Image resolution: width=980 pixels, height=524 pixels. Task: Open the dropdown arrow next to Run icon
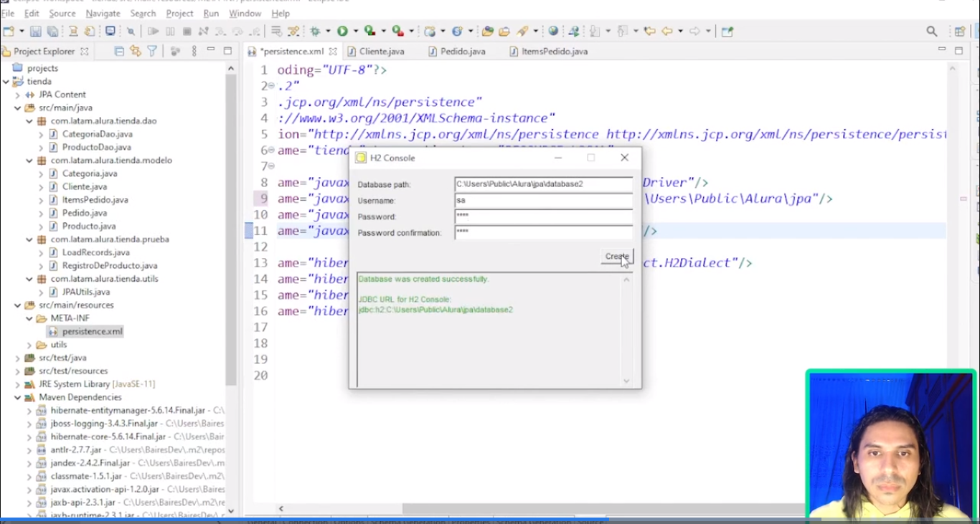point(355,32)
